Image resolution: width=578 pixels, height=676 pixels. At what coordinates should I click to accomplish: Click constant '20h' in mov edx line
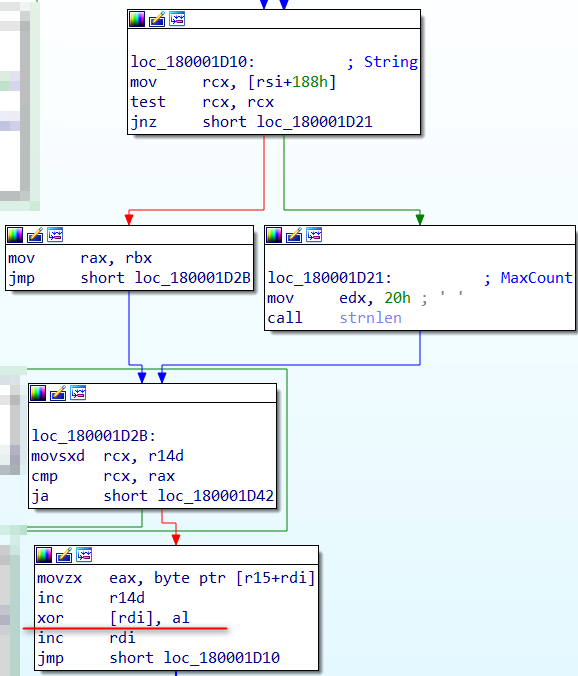(397, 298)
